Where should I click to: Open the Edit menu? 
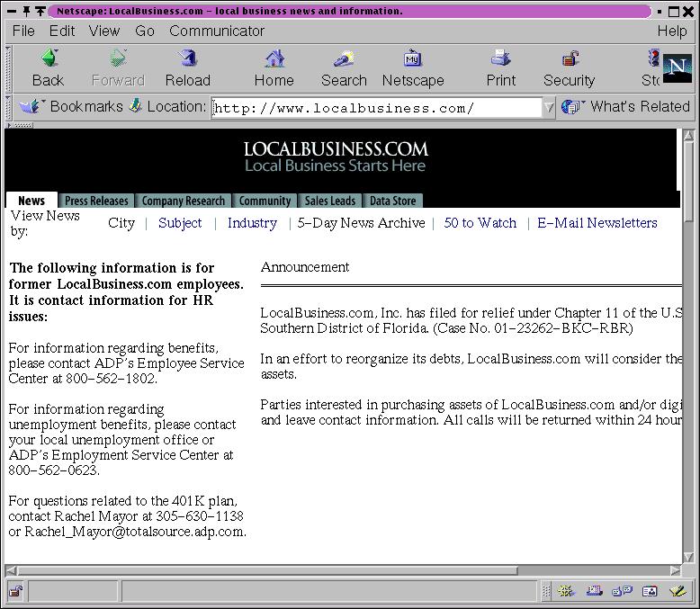point(61,31)
